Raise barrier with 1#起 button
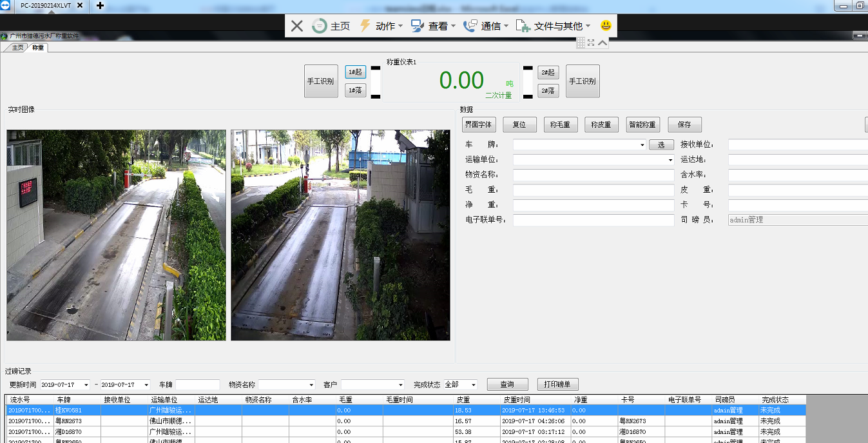The height and width of the screenshot is (443, 868). click(x=356, y=72)
